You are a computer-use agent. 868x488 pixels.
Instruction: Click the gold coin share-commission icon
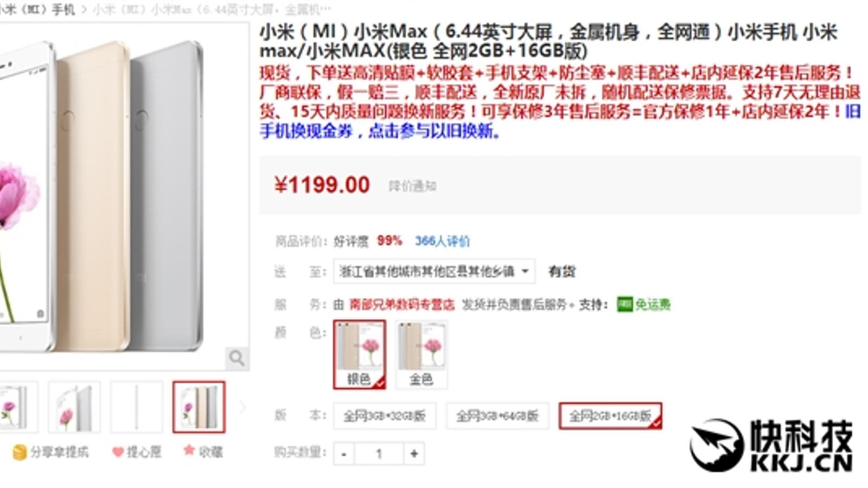20,452
